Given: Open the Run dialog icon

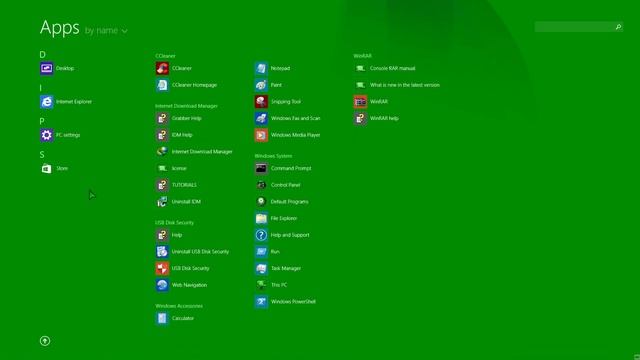Looking at the screenshot, I should [261, 252].
